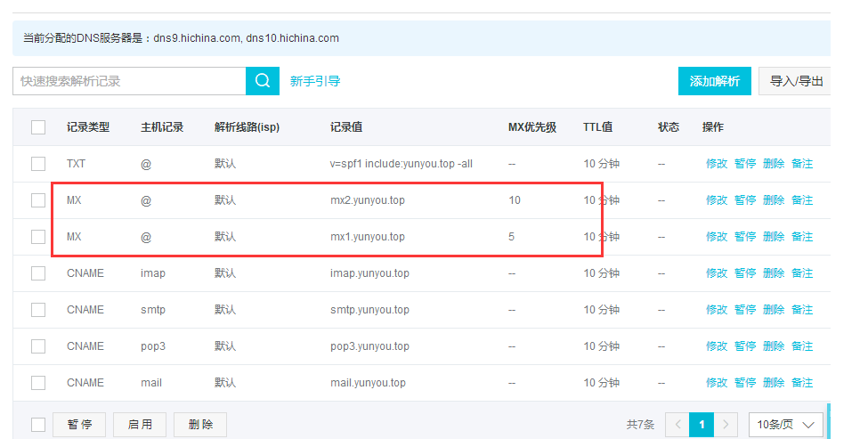Toggle select-all checkbox in table header
The image size is (868, 439).
pos(38,127)
